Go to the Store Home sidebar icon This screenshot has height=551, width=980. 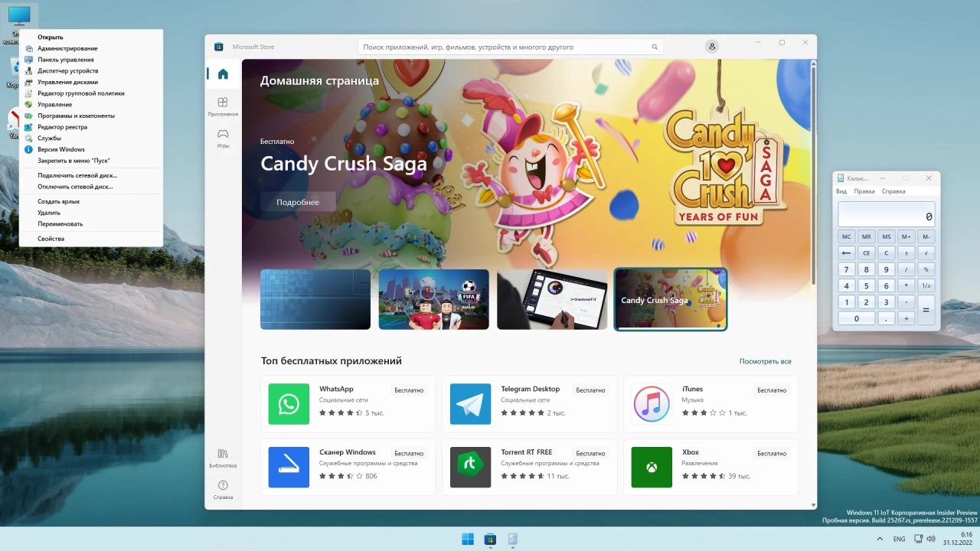tap(223, 74)
